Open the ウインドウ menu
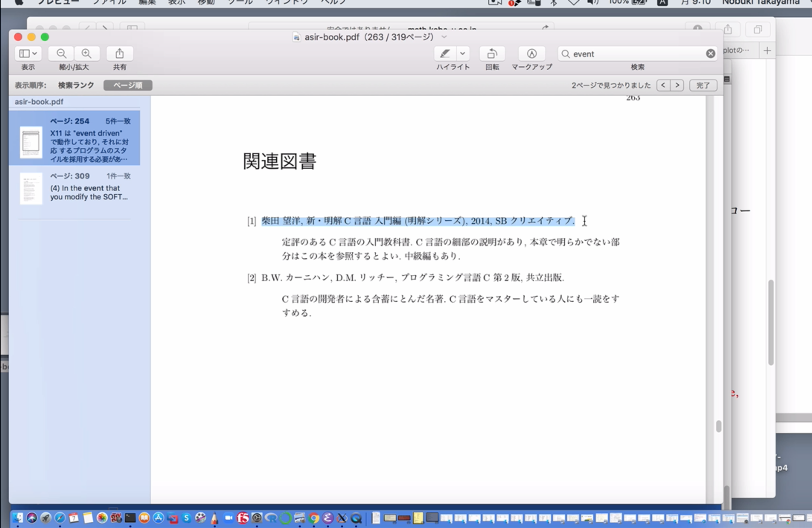Screen dimensions: 812x528 coord(287,2)
